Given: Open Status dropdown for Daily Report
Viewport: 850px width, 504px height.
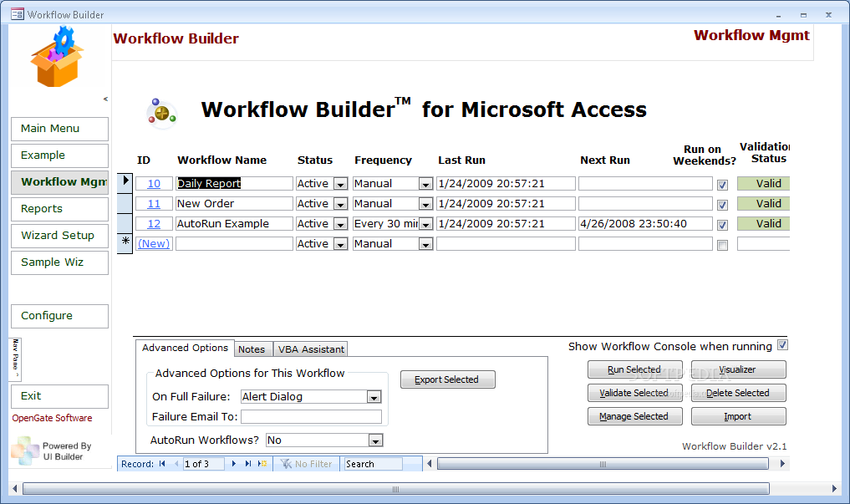Looking at the screenshot, I should [340, 184].
